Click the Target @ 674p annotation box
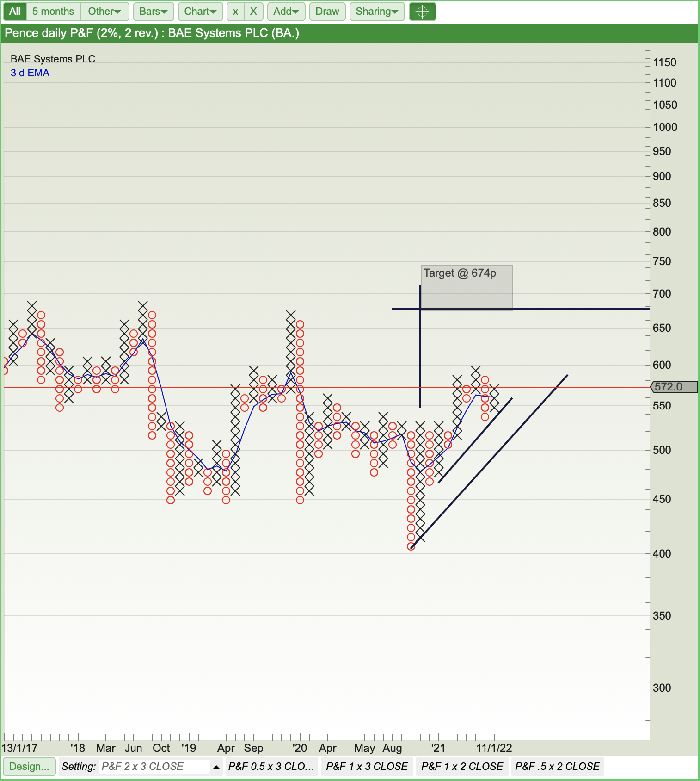 [467, 287]
